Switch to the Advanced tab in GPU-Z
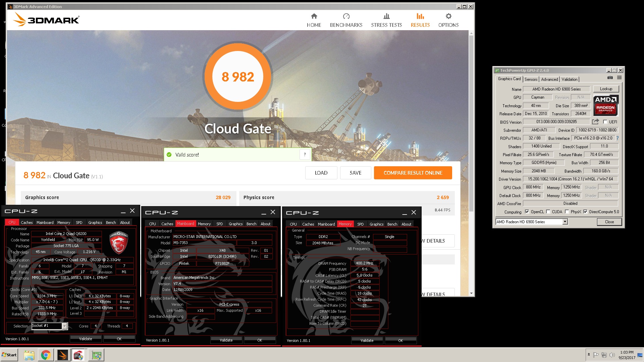The image size is (644, 362). point(549,79)
